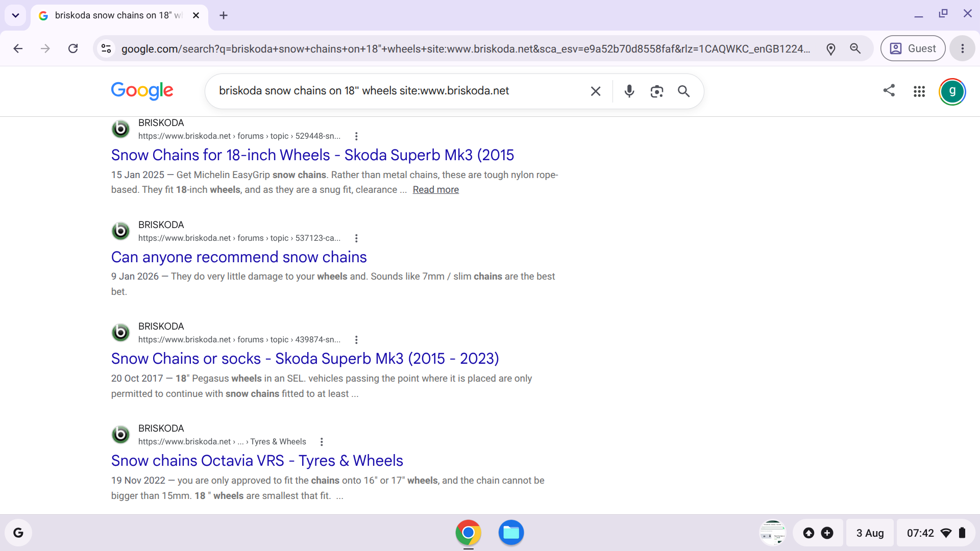Open the recent screenshot thumbnail in shelf

tap(773, 533)
